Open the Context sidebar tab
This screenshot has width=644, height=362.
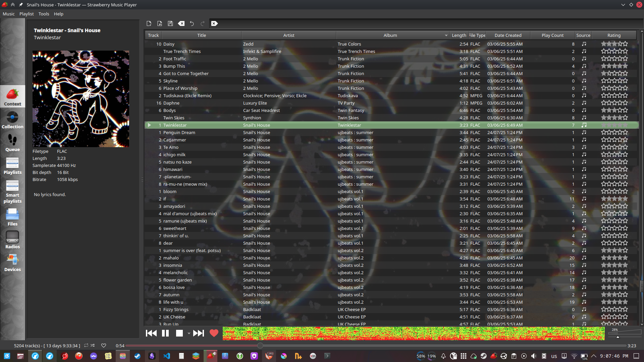[12, 97]
